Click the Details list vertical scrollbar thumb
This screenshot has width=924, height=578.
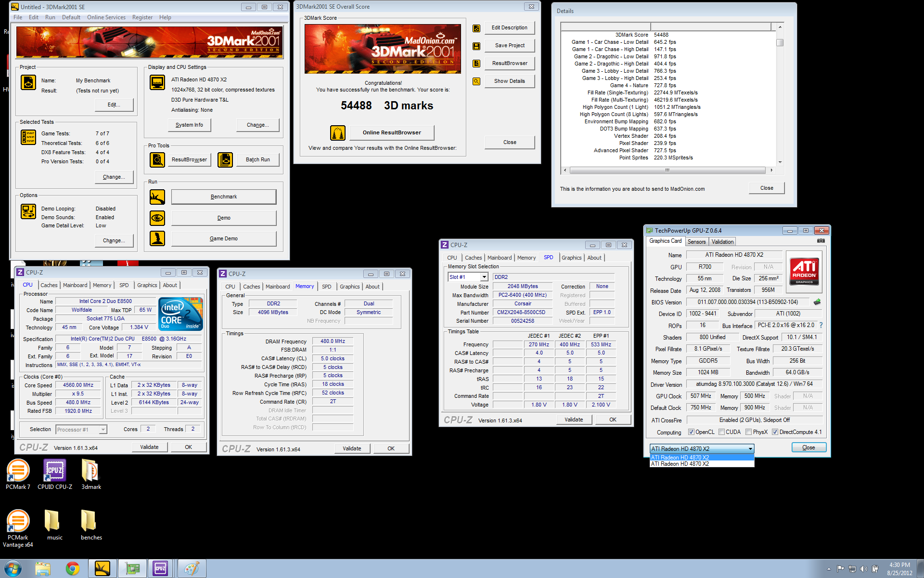coord(780,42)
